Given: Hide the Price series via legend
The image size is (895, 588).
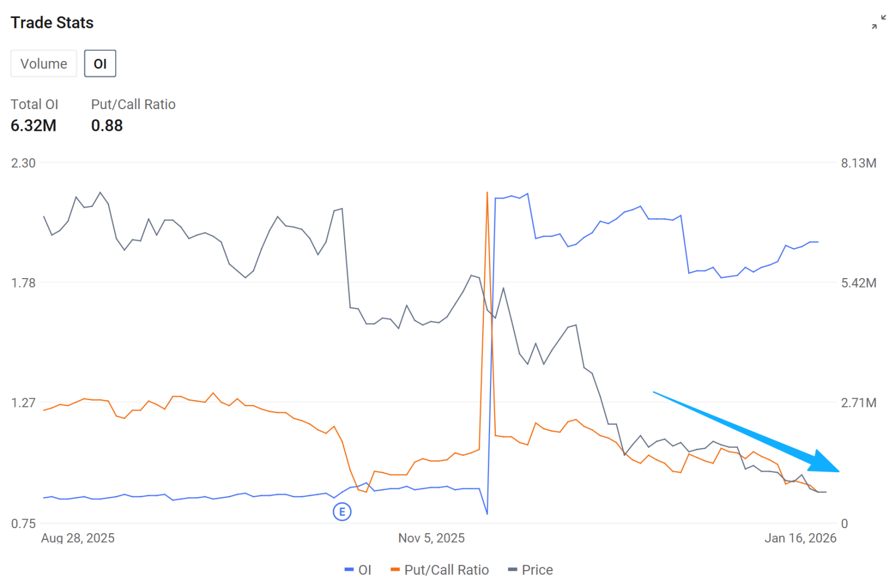Looking at the screenshot, I should 536,570.
